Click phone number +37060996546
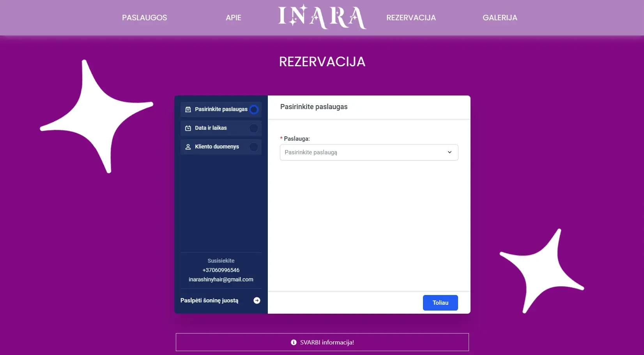 point(221,270)
